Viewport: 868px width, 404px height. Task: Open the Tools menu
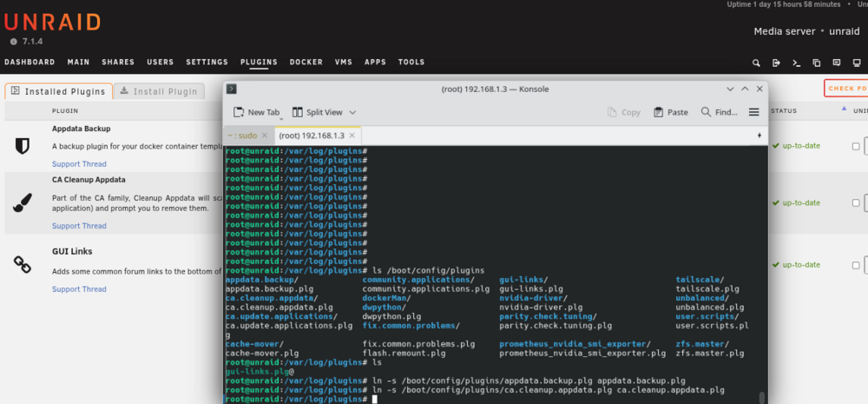pyautogui.click(x=411, y=62)
